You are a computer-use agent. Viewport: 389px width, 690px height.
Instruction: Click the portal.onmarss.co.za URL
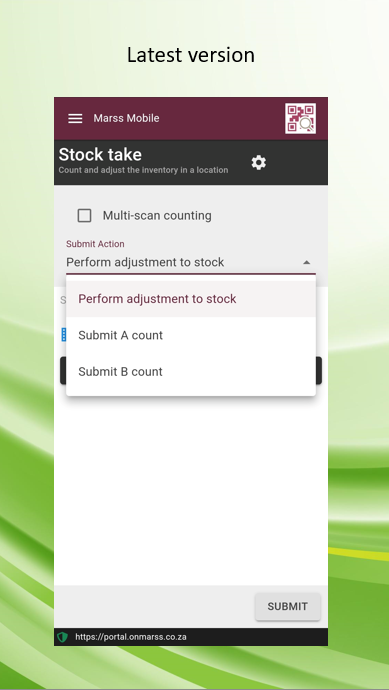pos(131,637)
